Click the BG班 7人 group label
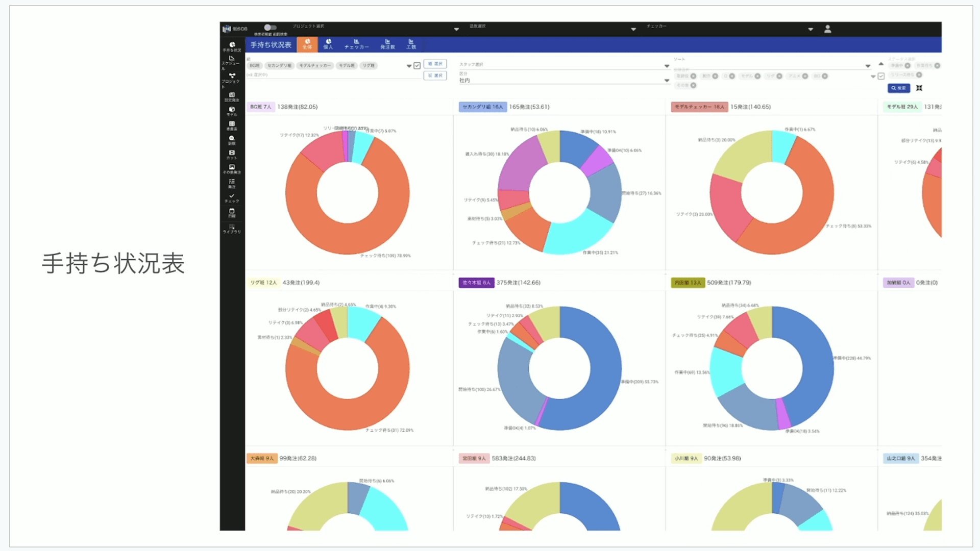This screenshot has width=980, height=551. point(261,107)
